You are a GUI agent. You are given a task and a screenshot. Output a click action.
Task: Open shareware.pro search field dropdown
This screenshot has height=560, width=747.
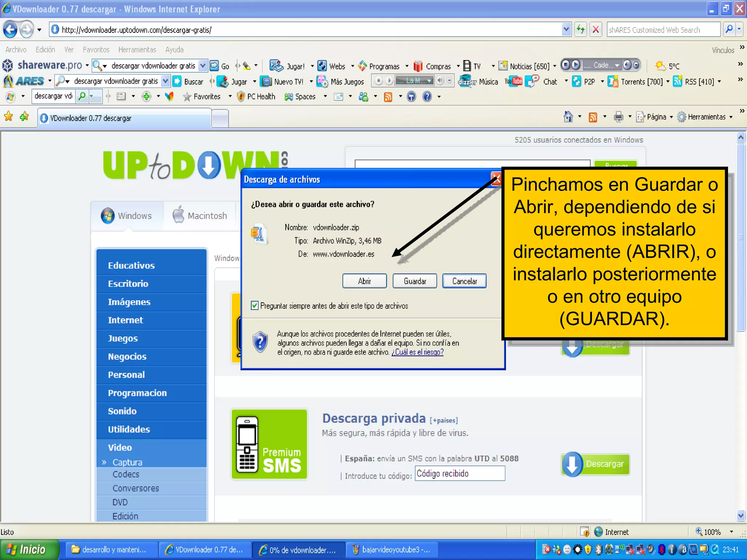click(x=203, y=66)
